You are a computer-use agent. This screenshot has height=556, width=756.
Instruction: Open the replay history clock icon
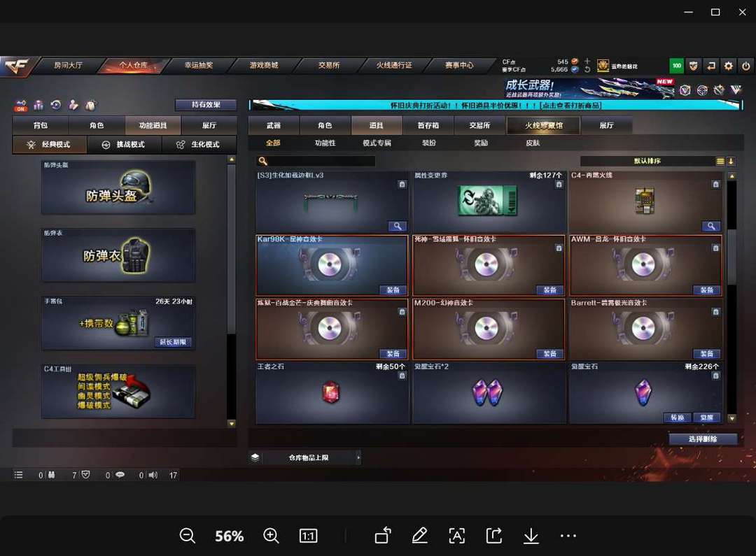tap(56, 104)
